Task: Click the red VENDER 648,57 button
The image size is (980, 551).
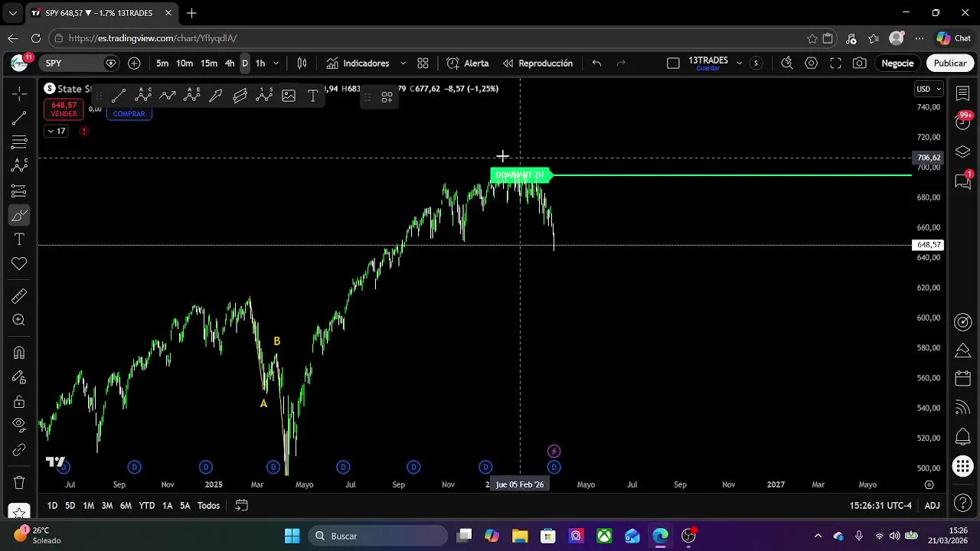Action: 64,109
